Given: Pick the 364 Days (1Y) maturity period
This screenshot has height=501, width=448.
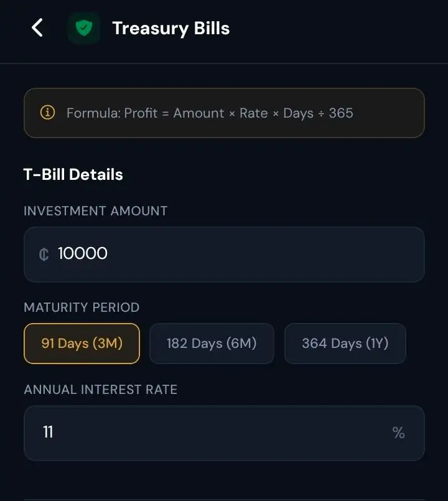Looking at the screenshot, I should coord(345,344).
